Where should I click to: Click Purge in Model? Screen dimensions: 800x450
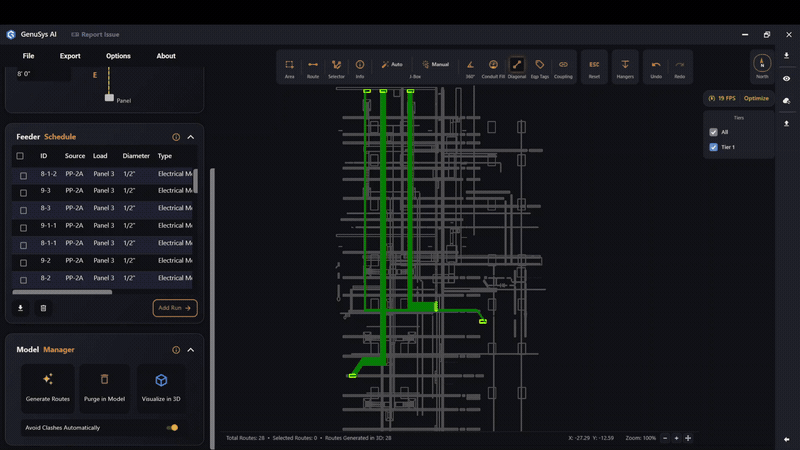(x=105, y=388)
